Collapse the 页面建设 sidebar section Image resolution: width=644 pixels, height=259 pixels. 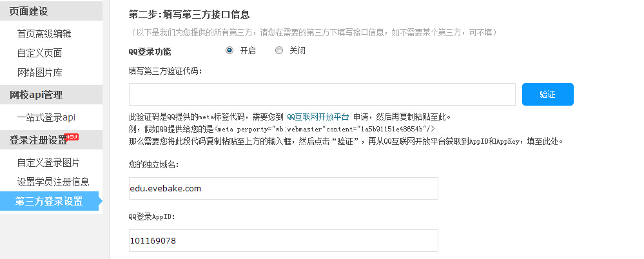[29, 11]
